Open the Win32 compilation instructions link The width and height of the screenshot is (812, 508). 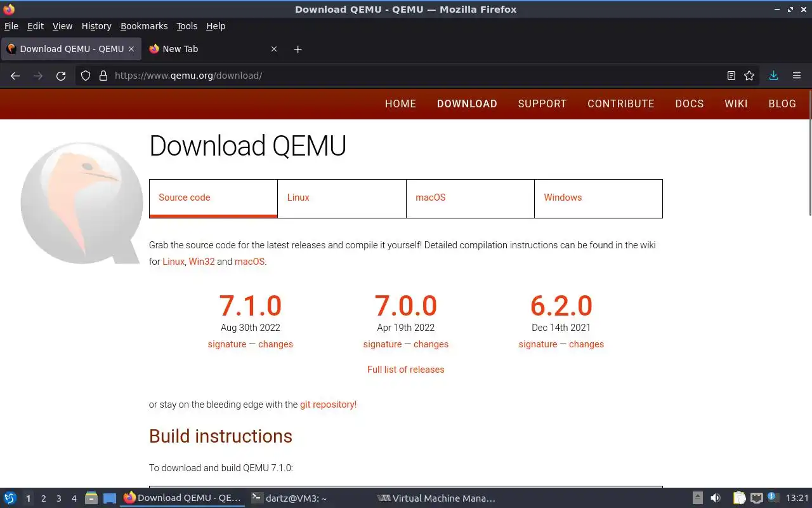(x=202, y=262)
